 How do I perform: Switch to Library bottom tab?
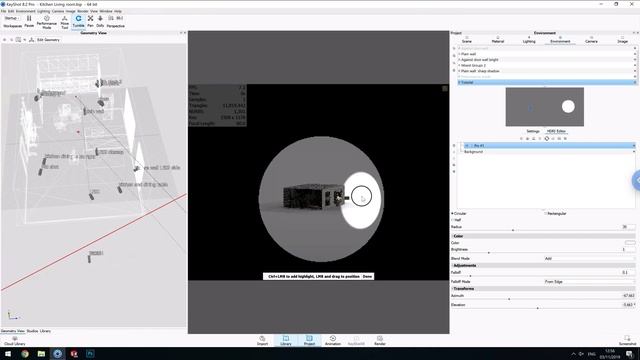point(45,331)
